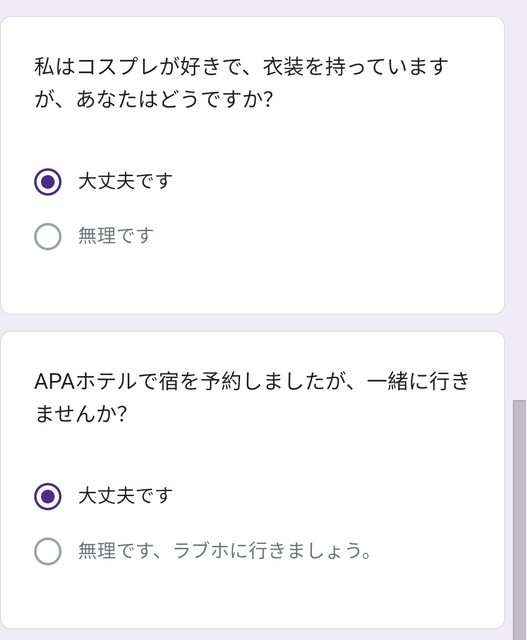The width and height of the screenshot is (527, 640).
Task: Select 無理です radio for the cosplay question
Action: tap(48, 236)
